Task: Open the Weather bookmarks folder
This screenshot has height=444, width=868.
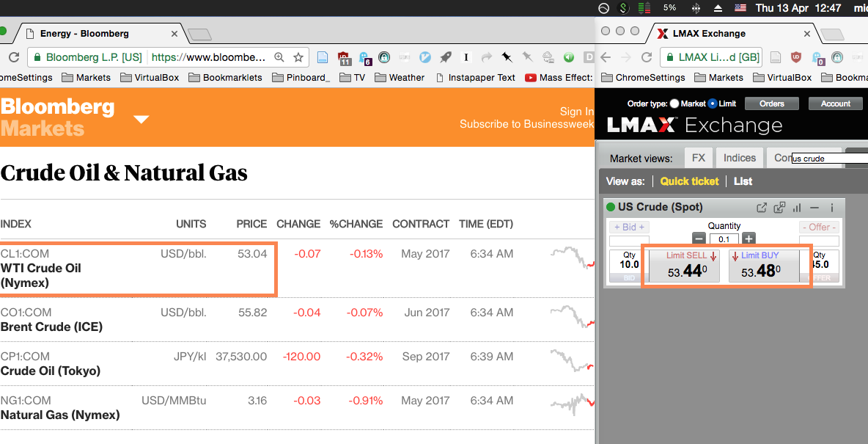Action: (x=399, y=77)
